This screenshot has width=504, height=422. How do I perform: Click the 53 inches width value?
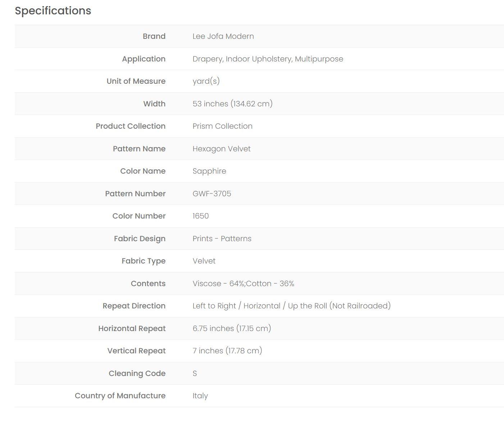pos(232,104)
